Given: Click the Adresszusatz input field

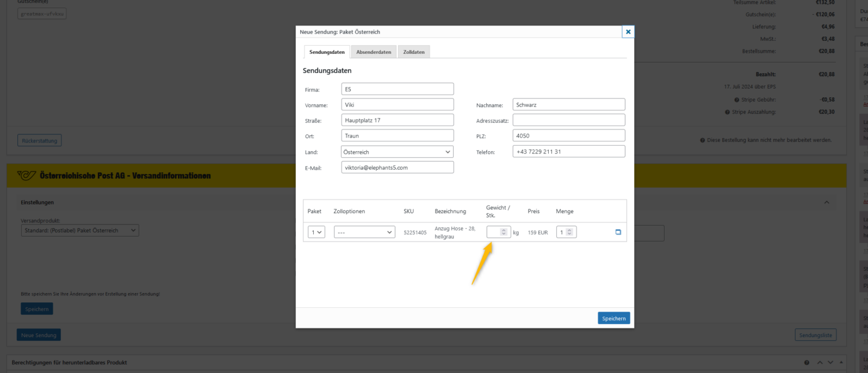Looking at the screenshot, I should pos(569,120).
